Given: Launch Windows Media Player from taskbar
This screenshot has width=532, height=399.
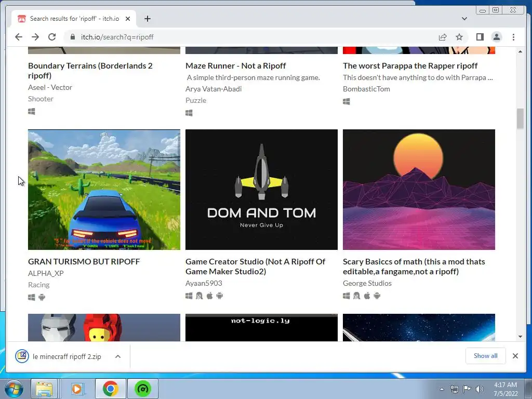Looking at the screenshot, I should point(77,389).
